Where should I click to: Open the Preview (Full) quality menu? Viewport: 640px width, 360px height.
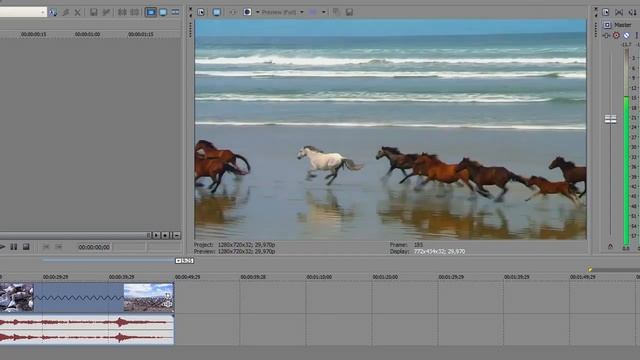click(x=282, y=12)
